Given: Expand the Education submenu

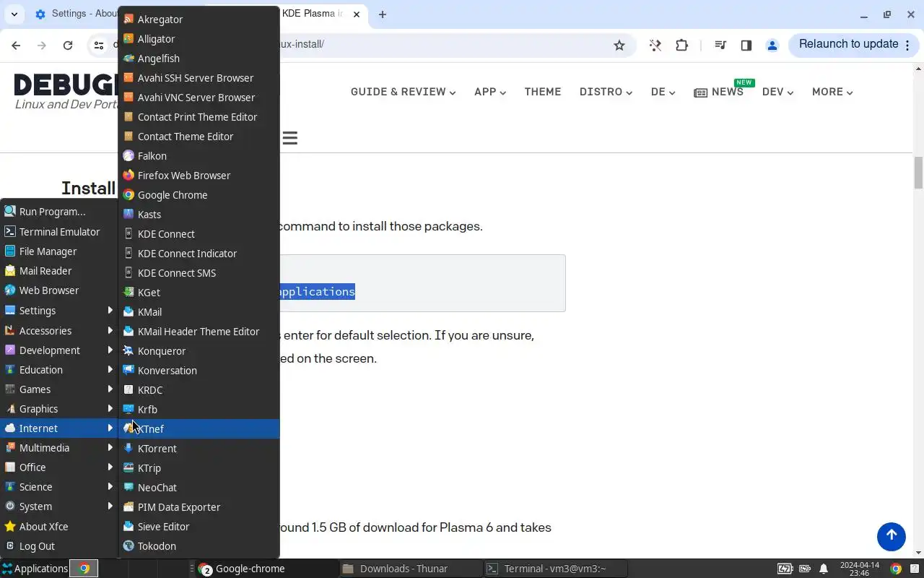Looking at the screenshot, I should coord(58,370).
